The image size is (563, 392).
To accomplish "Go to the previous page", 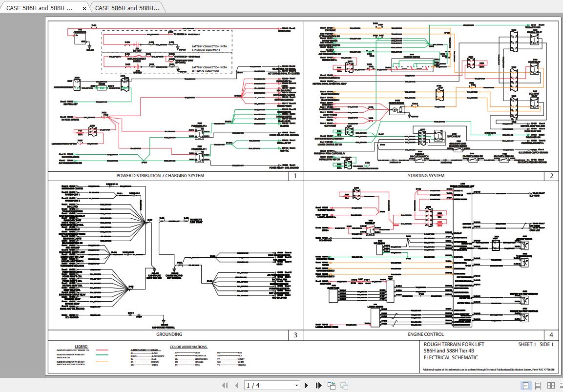I will (x=235, y=385).
